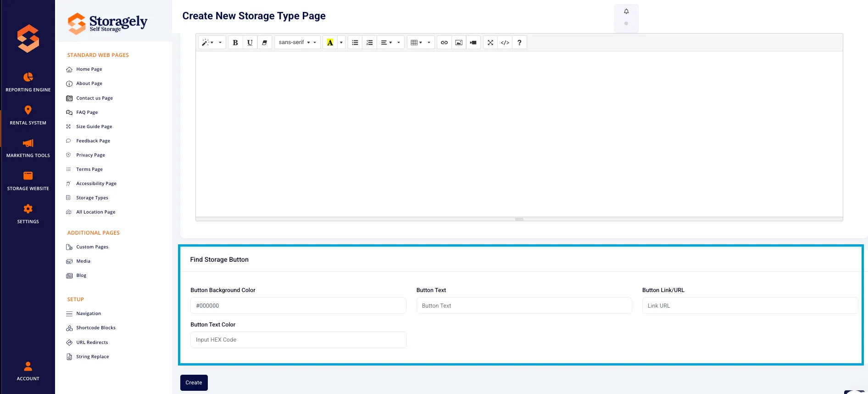Focus the Button Link/URL input field
The image size is (868, 394).
tap(750, 305)
